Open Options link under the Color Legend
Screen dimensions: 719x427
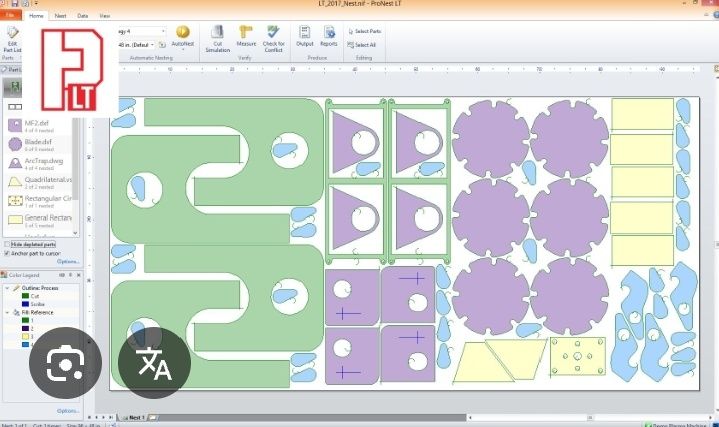(x=68, y=411)
